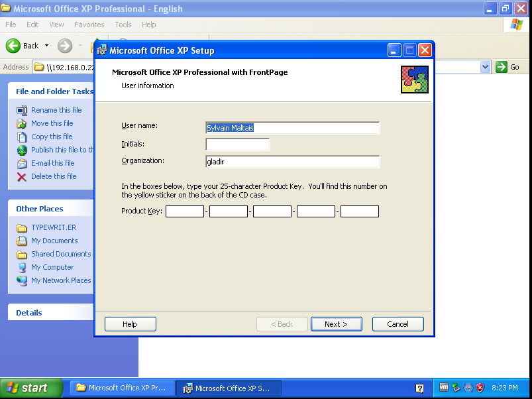Screen dimensions: 532x399
Task: Click the red X Delete icon
Action: pos(22,177)
